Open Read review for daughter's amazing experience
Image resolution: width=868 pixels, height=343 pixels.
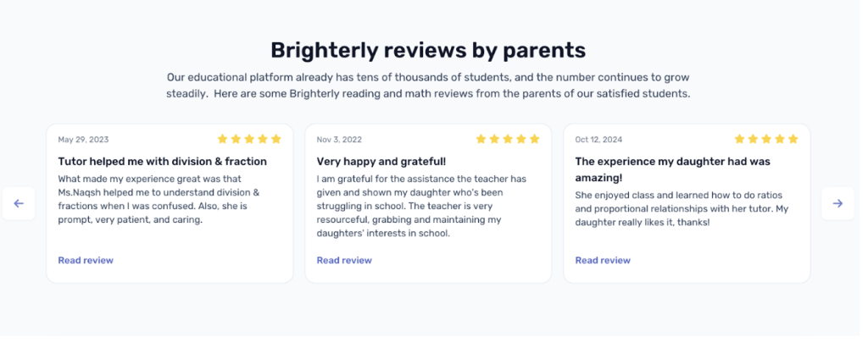603,260
